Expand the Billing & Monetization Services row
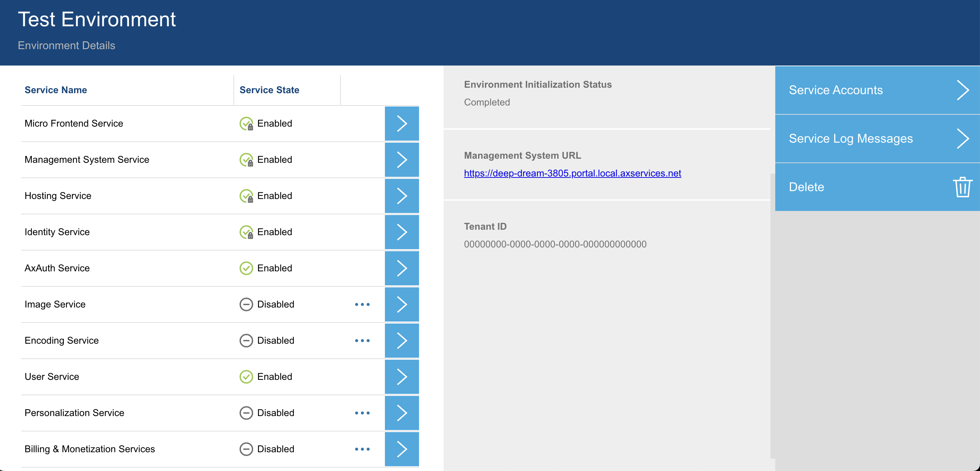 [402, 449]
